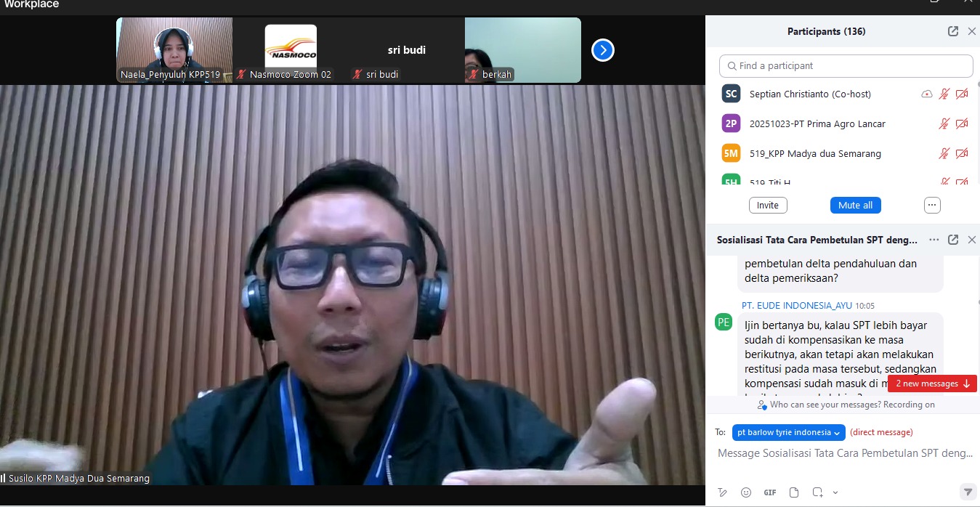Click the Invite button

767,205
